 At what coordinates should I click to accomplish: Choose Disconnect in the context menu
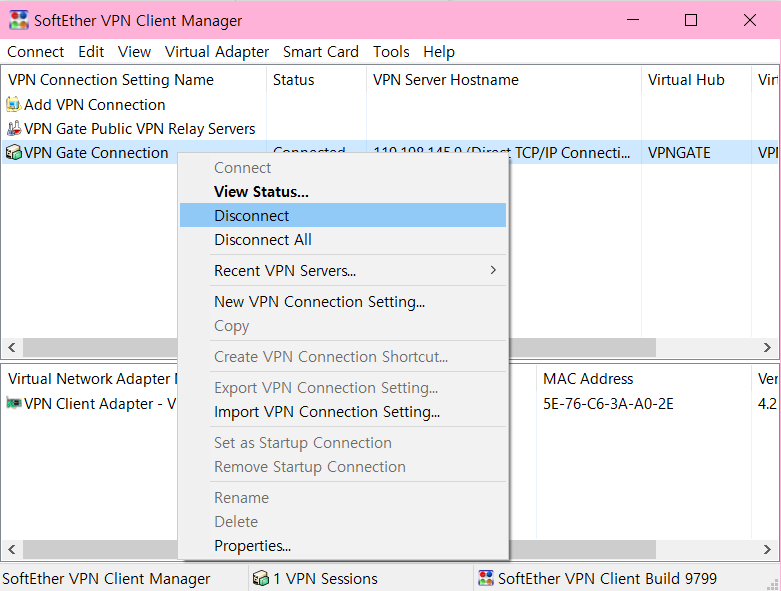coord(343,215)
